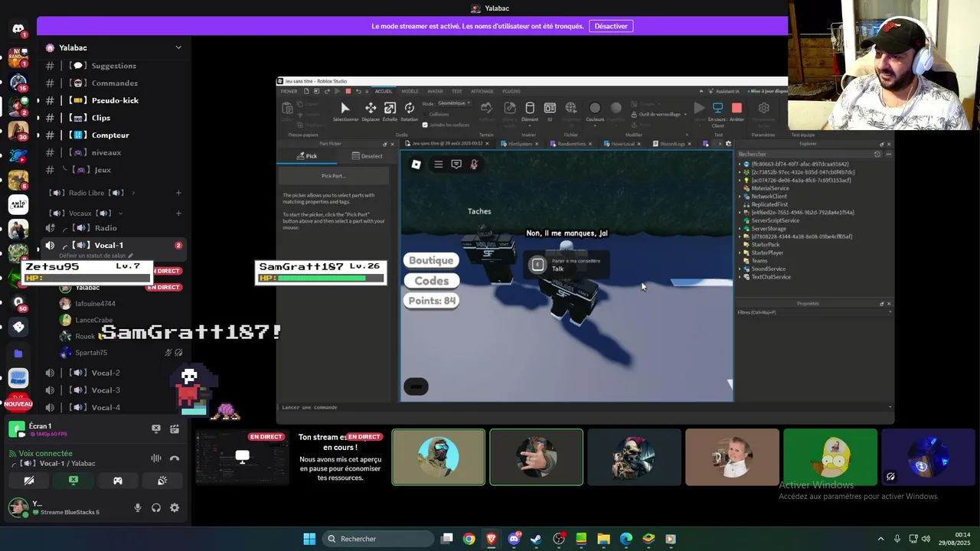The height and width of the screenshot is (551, 980).
Task: Switch to the AVATAR ribbon tab
Action: click(435, 91)
